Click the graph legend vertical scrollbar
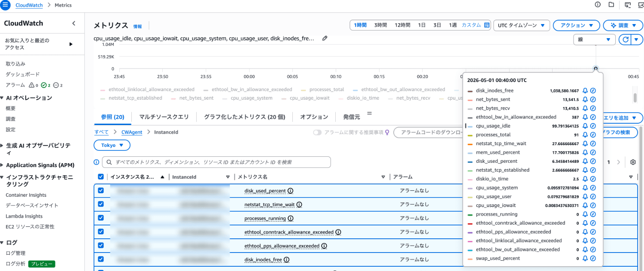644x271 pixels. click(635, 97)
